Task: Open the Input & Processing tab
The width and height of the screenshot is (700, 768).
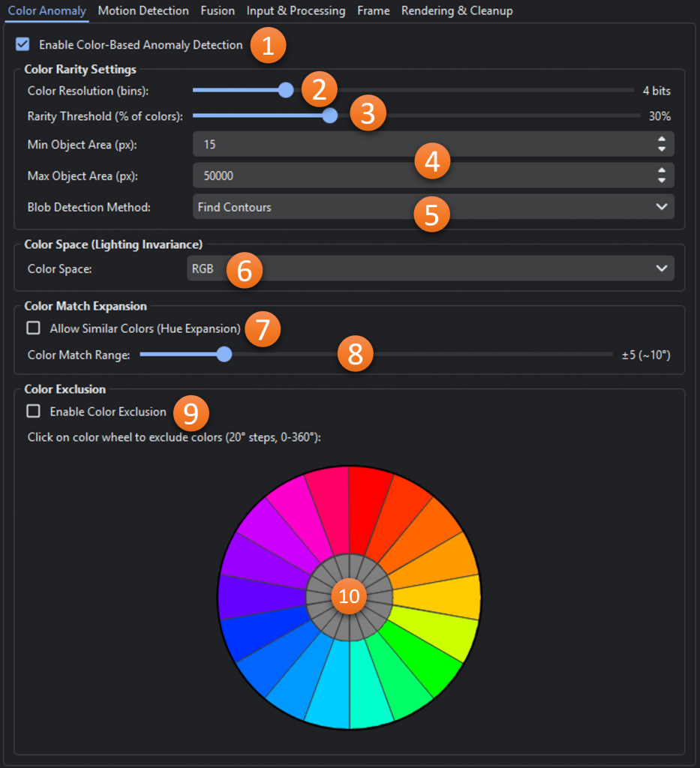Action: (296, 10)
